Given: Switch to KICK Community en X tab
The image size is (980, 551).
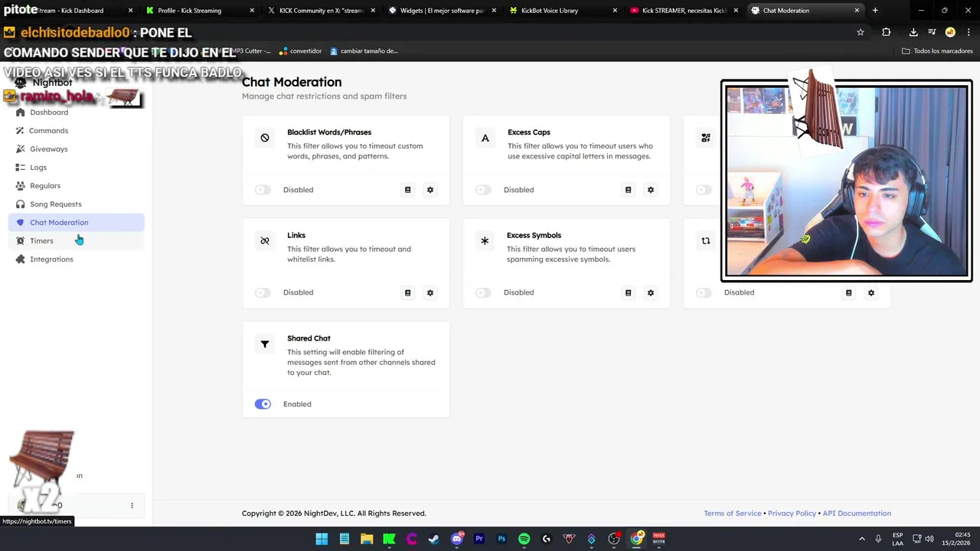Looking at the screenshot, I should 322,11.
